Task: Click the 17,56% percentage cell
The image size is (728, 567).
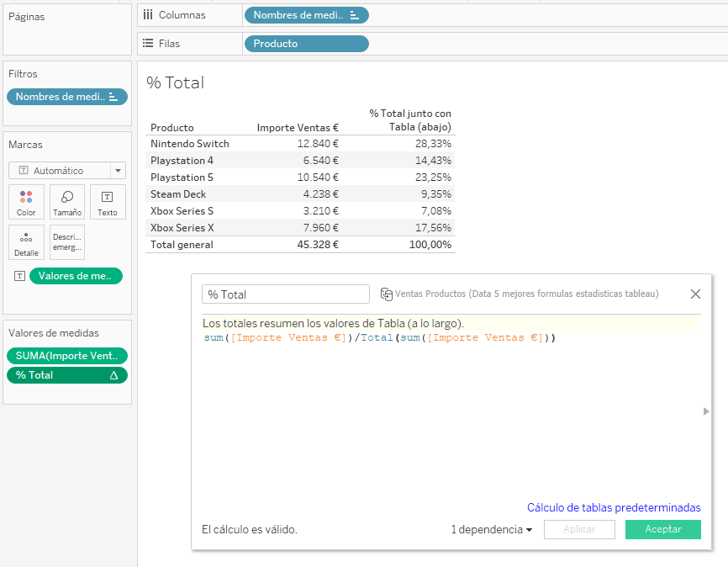Action: tap(433, 228)
